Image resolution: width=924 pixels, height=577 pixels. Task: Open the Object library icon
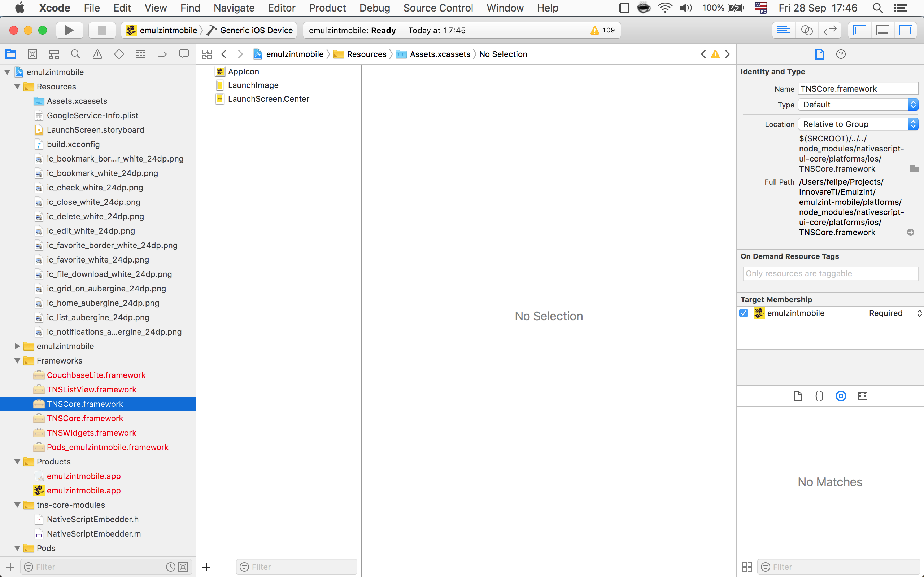840,396
